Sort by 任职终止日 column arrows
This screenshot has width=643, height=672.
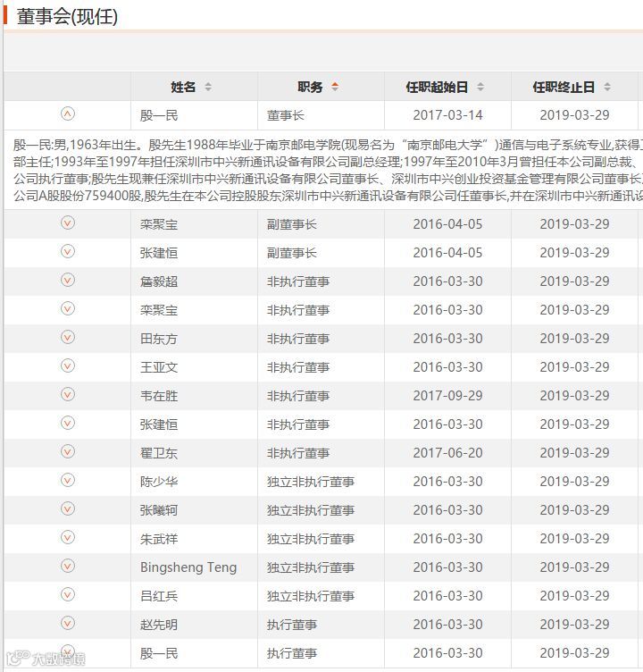(607, 87)
